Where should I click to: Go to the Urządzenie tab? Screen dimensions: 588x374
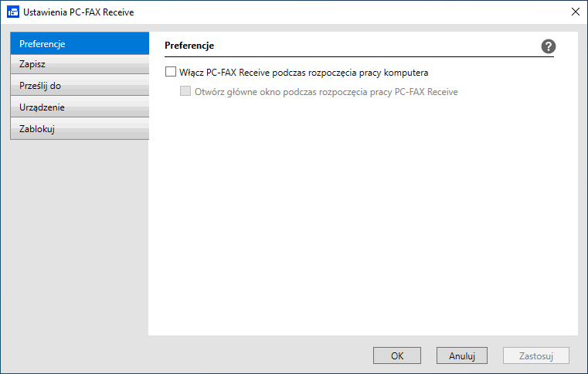(x=79, y=107)
